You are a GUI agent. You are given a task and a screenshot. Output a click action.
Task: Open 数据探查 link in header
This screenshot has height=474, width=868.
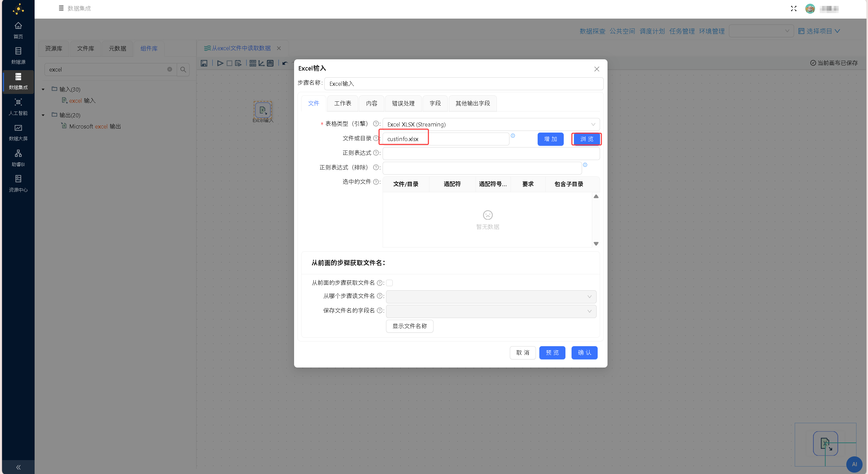point(592,31)
